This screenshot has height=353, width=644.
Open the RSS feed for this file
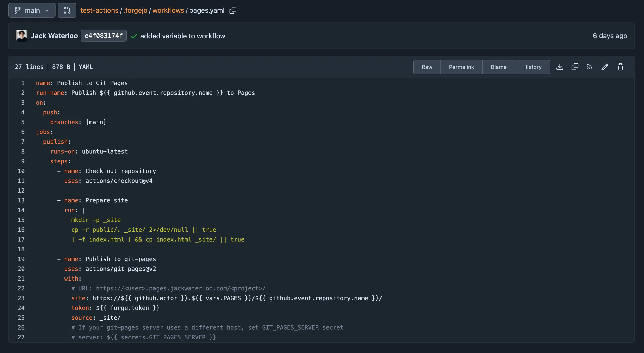click(590, 67)
